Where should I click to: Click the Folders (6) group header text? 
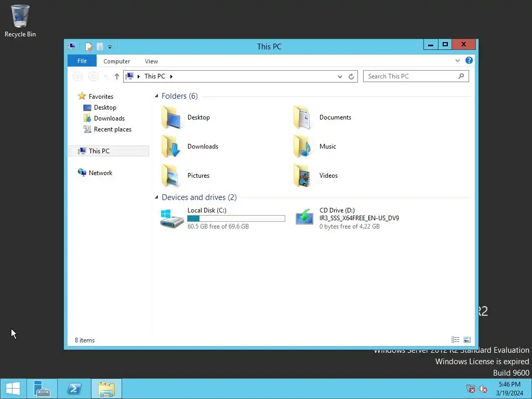tap(179, 96)
